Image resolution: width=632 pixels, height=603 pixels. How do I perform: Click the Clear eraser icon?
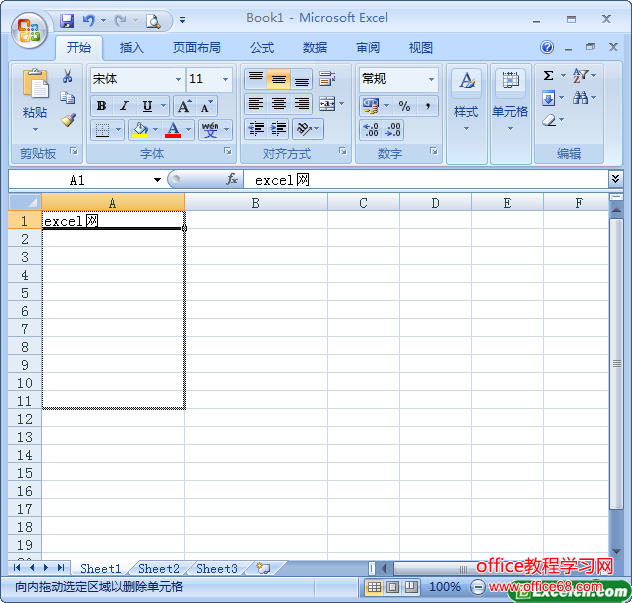click(549, 120)
